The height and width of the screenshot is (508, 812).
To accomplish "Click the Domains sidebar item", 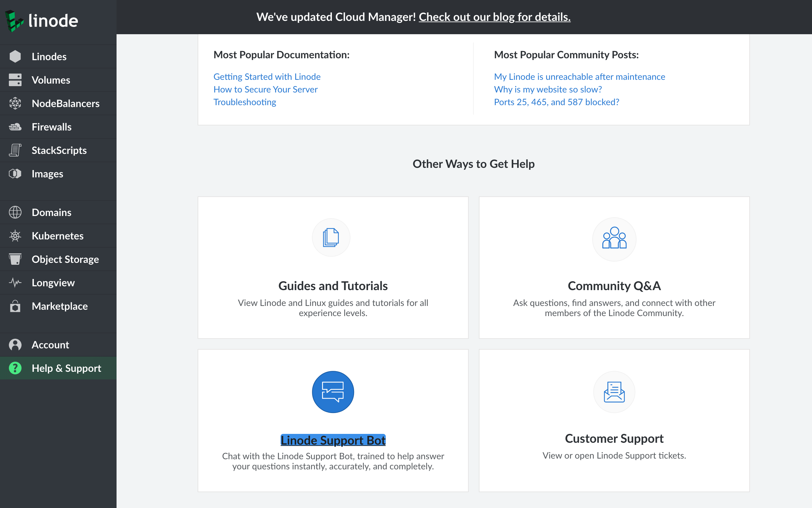I will tap(52, 212).
